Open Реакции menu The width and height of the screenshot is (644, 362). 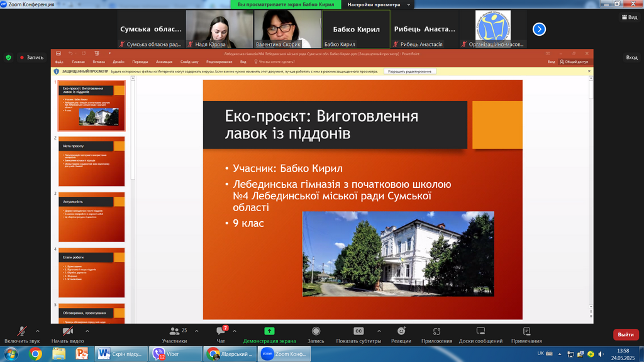tap(401, 334)
